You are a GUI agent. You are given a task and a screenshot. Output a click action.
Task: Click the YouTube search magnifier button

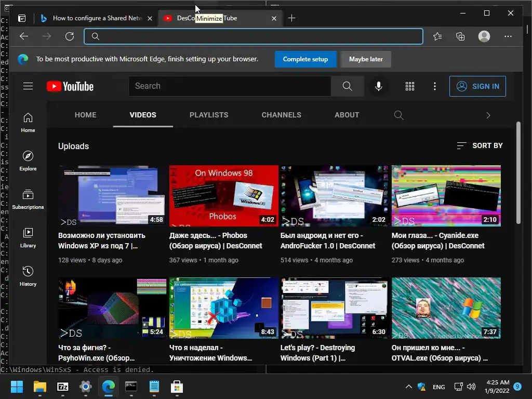(x=347, y=86)
